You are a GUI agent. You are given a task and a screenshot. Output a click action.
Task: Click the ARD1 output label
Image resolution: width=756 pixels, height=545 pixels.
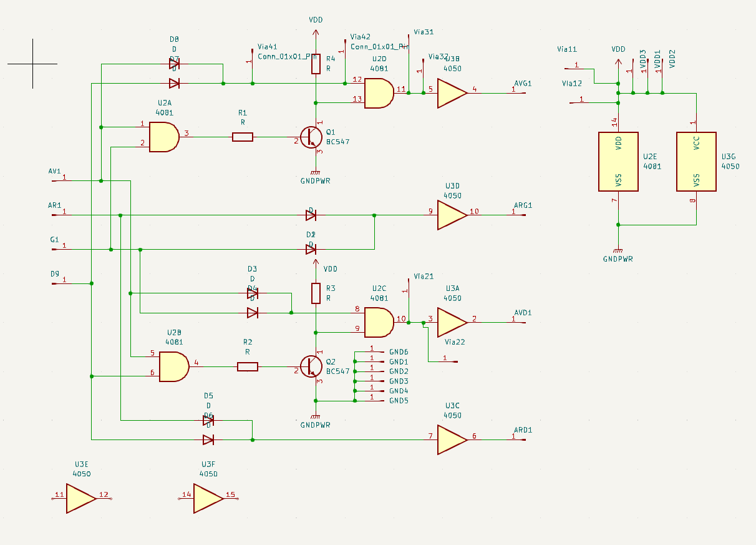pos(522,431)
